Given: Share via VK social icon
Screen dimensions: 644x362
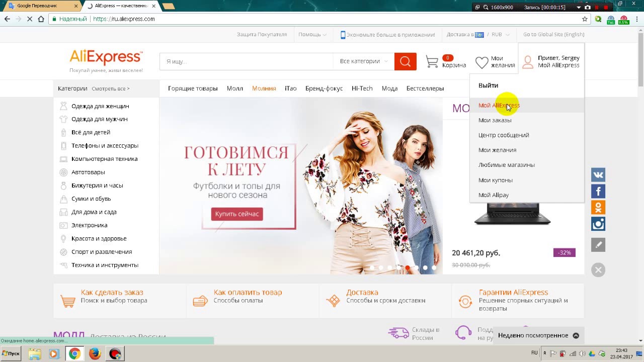Looking at the screenshot, I should coord(598,175).
